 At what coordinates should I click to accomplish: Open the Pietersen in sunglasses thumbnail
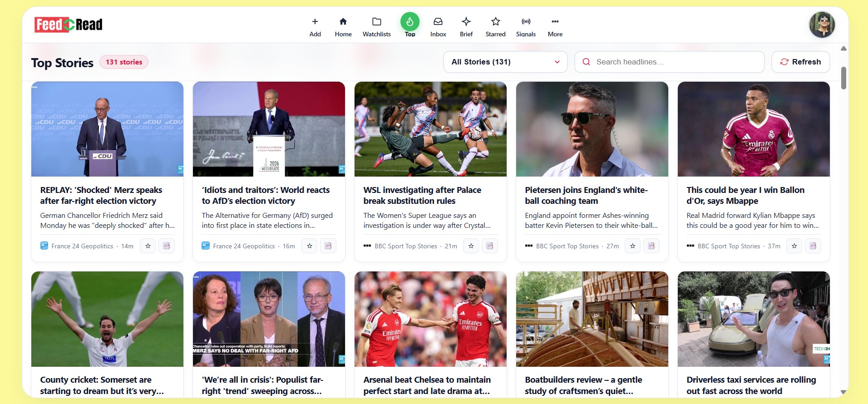(x=592, y=129)
